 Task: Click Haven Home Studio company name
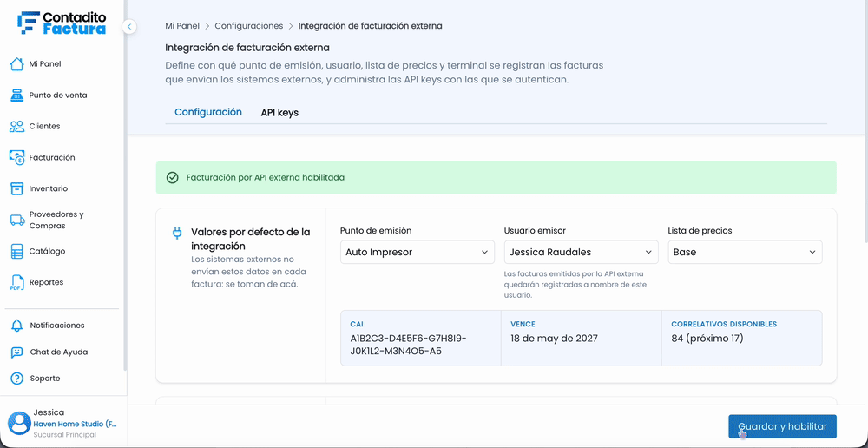coord(76,425)
